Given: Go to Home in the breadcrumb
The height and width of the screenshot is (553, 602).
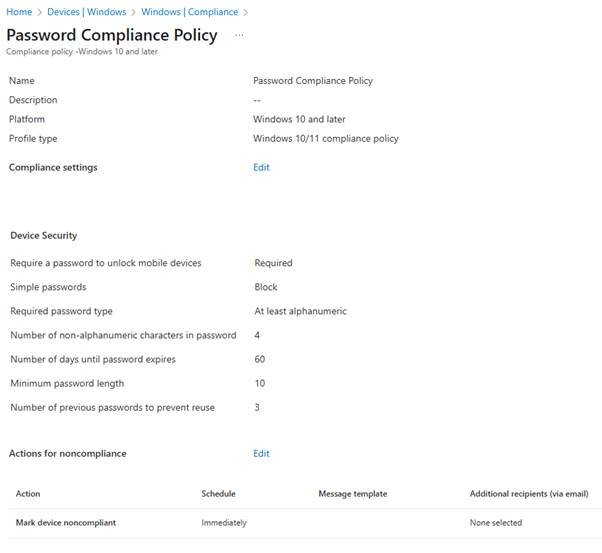Looking at the screenshot, I should [x=19, y=12].
